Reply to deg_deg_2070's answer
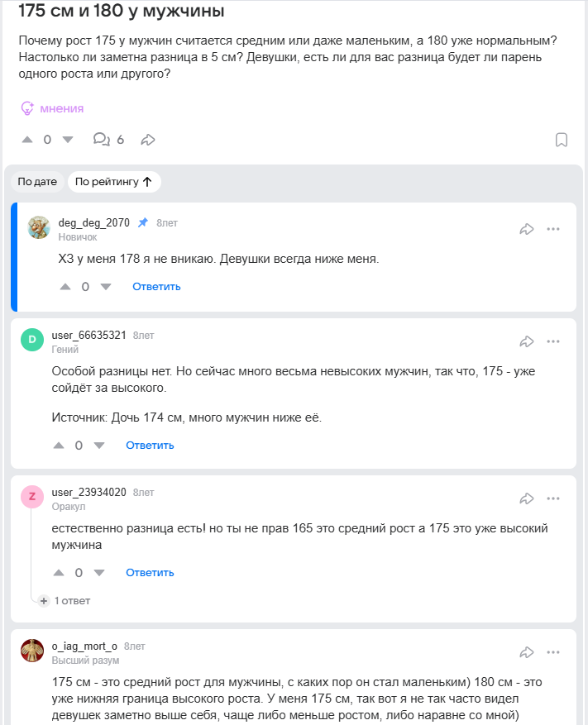 [156, 287]
